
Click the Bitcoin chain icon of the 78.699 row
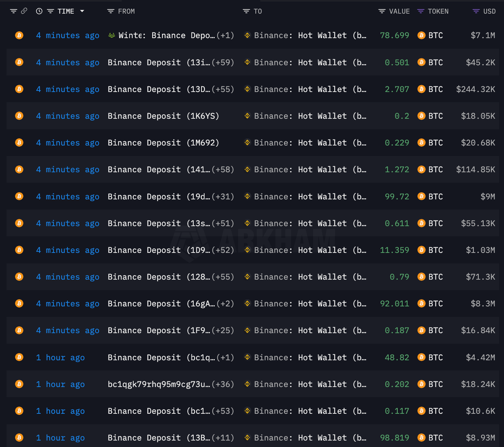click(19, 35)
